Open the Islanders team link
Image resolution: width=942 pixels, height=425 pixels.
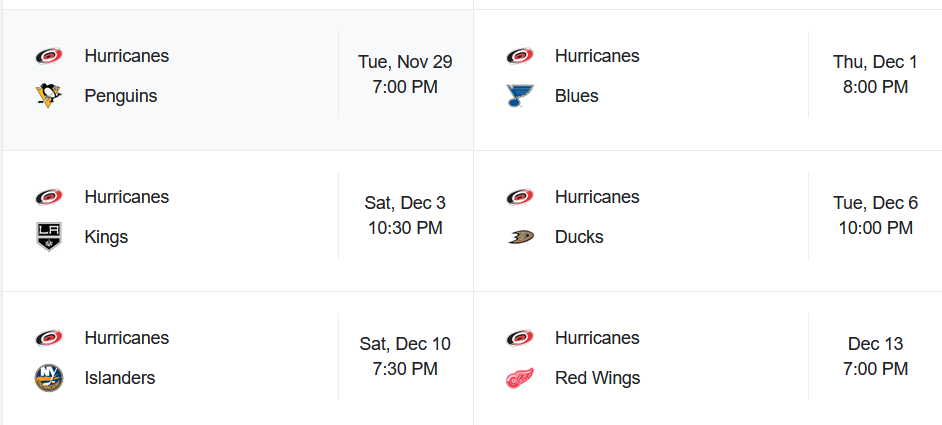point(120,378)
